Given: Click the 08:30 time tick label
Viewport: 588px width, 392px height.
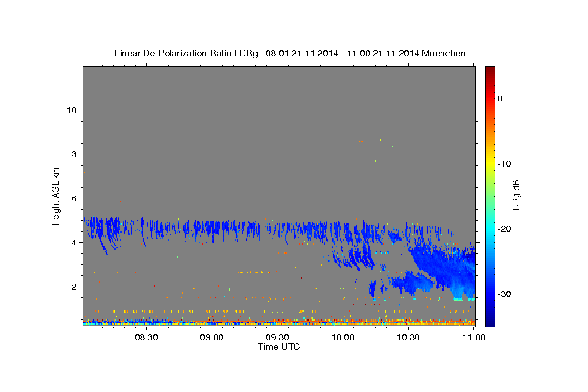Looking at the screenshot, I should coord(146,337).
